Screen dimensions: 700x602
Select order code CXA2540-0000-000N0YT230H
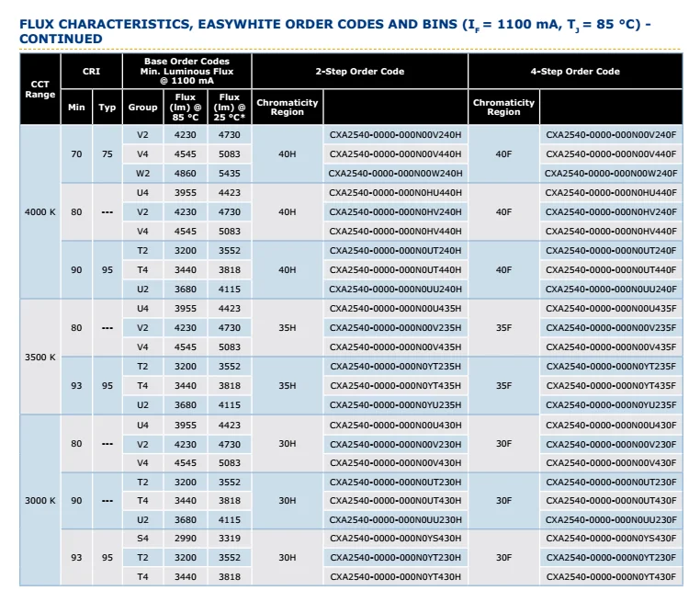coord(396,557)
